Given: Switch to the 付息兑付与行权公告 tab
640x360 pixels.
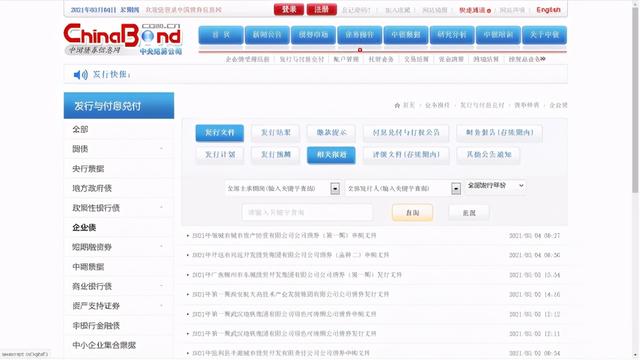Looking at the screenshot, I should click(x=406, y=133).
